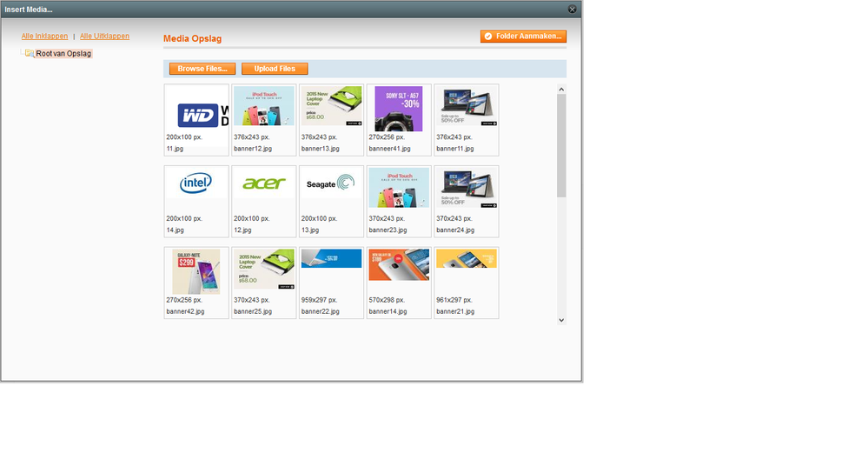868x453 pixels.
Task: Select the Sony camera banneer41.jpg thumbnail
Action: [399, 109]
